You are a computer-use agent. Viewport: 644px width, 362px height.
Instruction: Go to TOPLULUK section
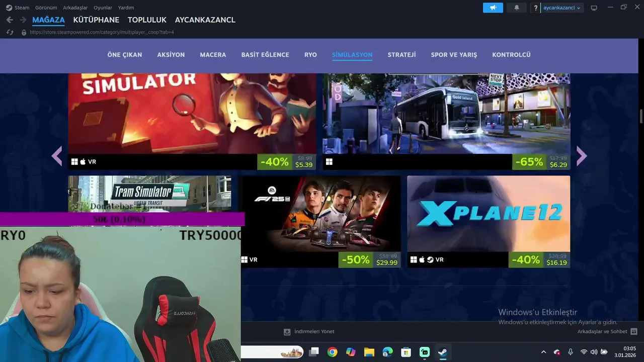147,20
